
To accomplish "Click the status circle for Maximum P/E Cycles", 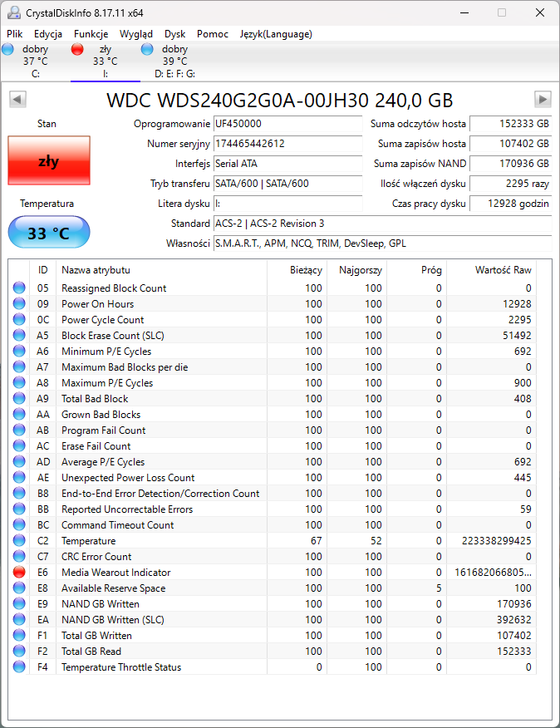I will (19, 382).
